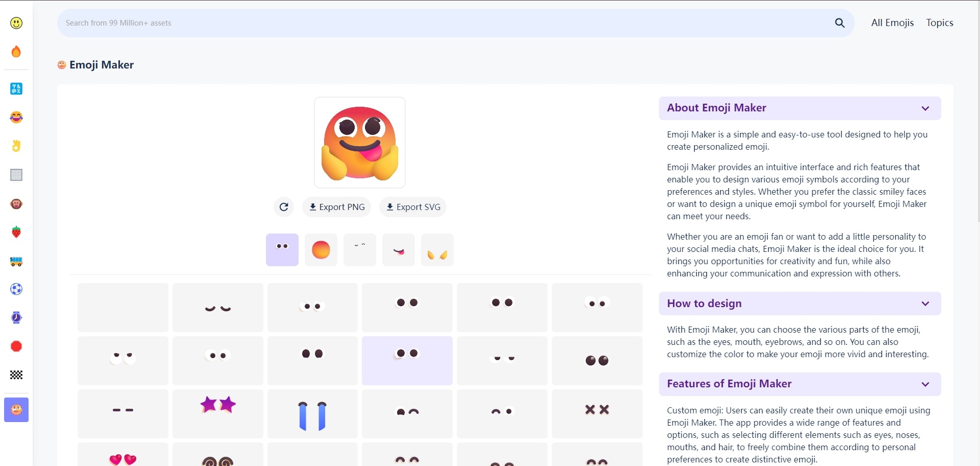Collapse the How to design section
This screenshot has height=466, width=980.
pos(800,304)
